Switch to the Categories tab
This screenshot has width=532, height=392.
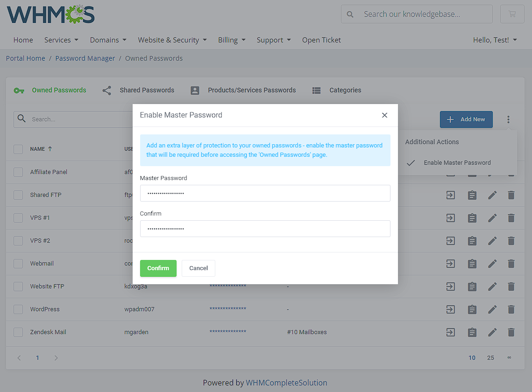pos(337,90)
